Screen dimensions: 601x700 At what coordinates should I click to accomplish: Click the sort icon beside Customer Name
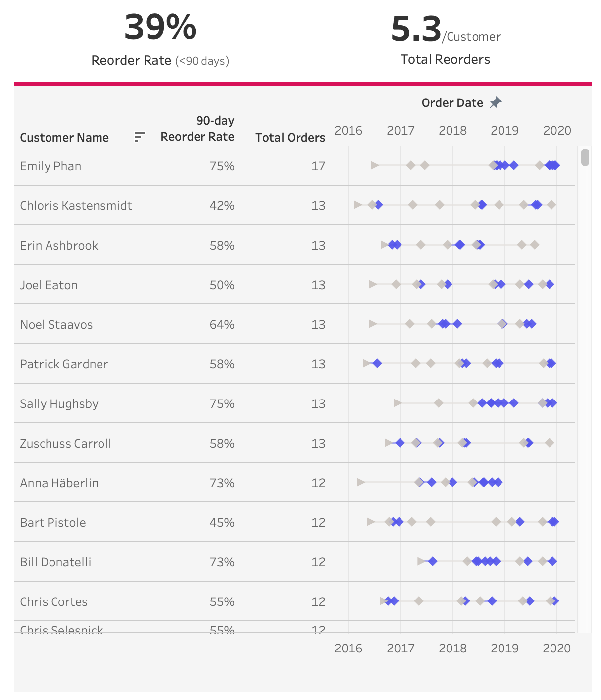pos(139,137)
